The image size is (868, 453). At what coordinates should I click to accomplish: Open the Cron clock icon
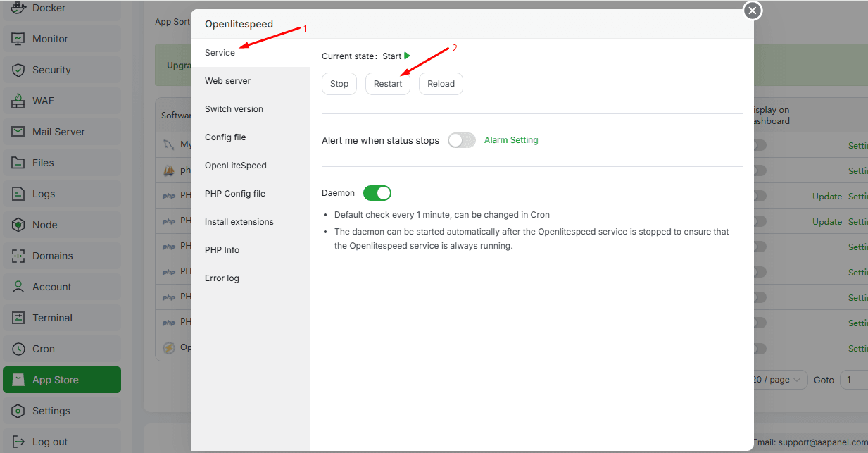pos(18,349)
